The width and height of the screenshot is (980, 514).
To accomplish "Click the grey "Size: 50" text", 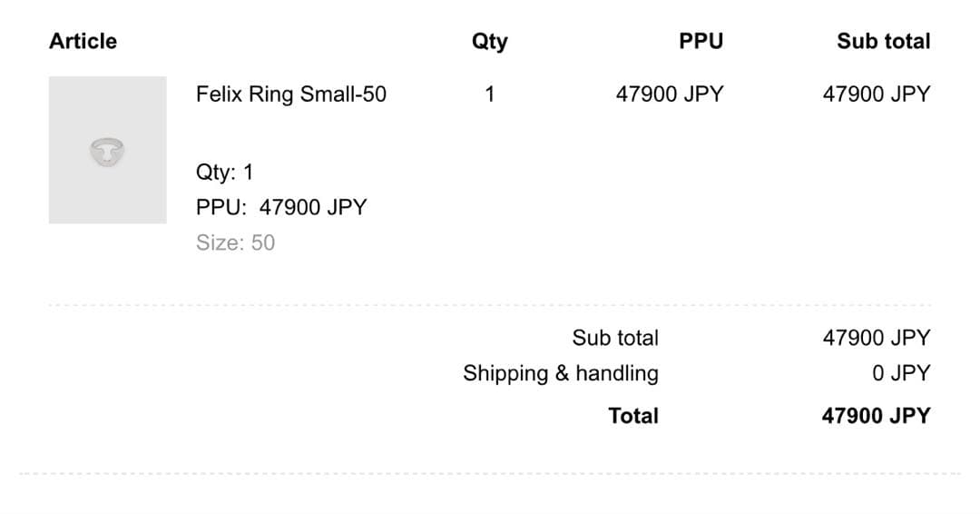I will click(x=235, y=242).
